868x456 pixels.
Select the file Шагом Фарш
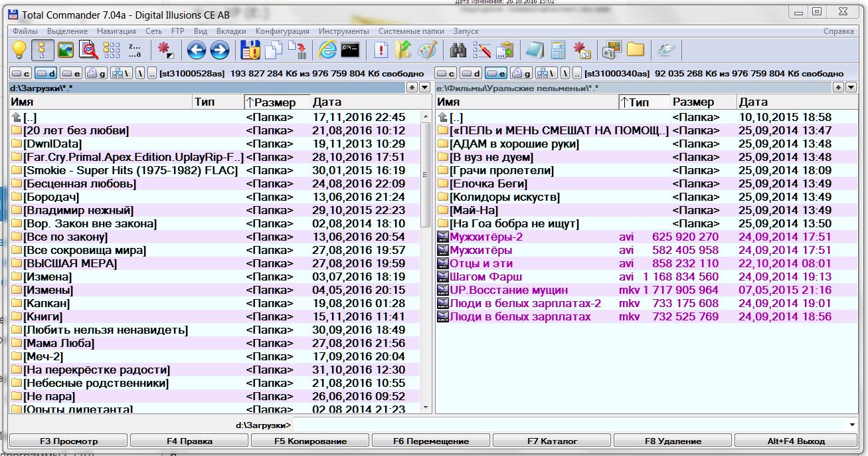[x=485, y=277]
